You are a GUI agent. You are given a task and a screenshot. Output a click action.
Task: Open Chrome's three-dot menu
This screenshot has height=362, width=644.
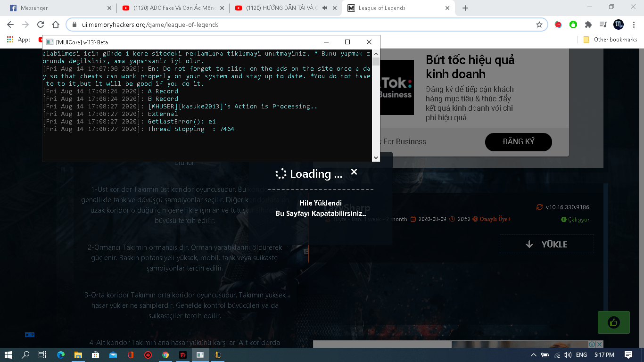(634, 25)
